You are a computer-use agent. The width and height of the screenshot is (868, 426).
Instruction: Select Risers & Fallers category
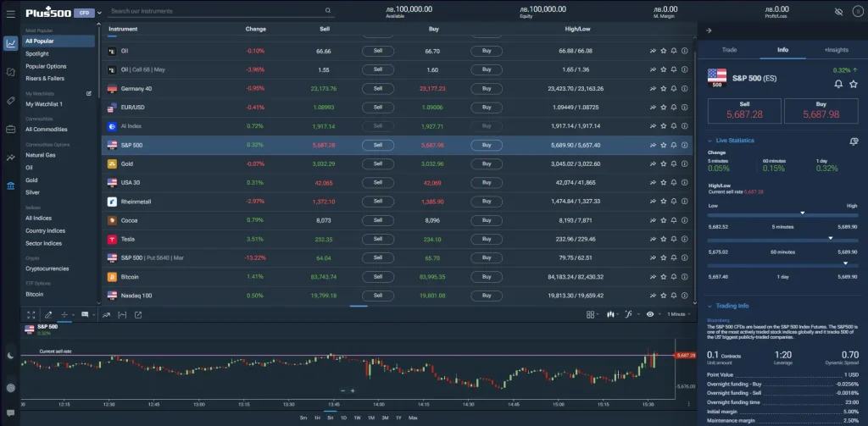45,79
